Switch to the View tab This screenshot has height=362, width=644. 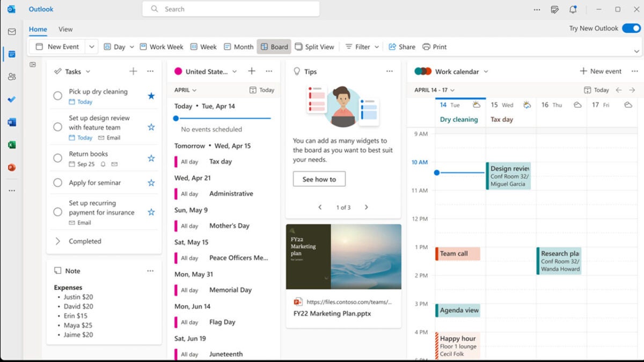[x=65, y=29]
